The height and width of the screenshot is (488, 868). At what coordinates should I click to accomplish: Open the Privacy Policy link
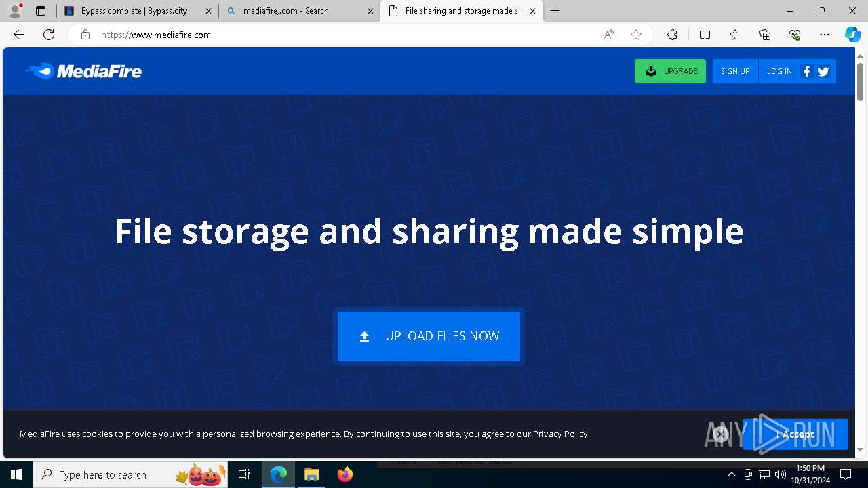pyautogui.click(x=560, y=434)
